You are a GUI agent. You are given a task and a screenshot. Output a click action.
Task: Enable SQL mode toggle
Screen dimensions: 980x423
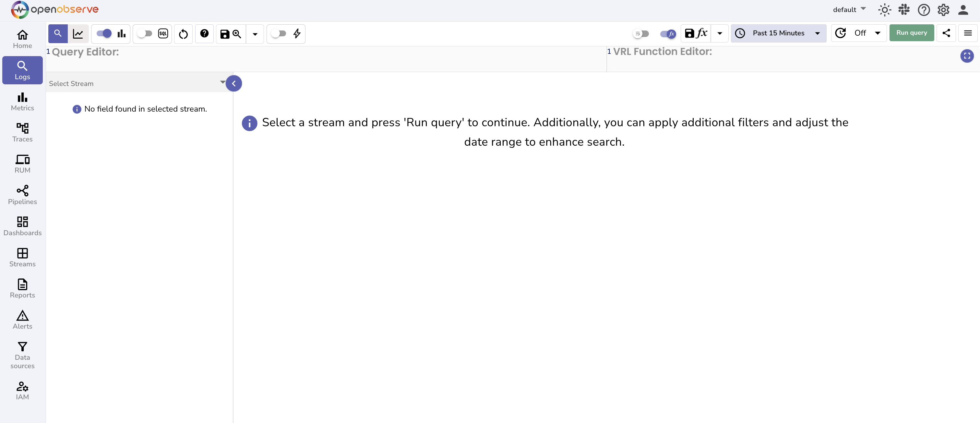[145, 33]
